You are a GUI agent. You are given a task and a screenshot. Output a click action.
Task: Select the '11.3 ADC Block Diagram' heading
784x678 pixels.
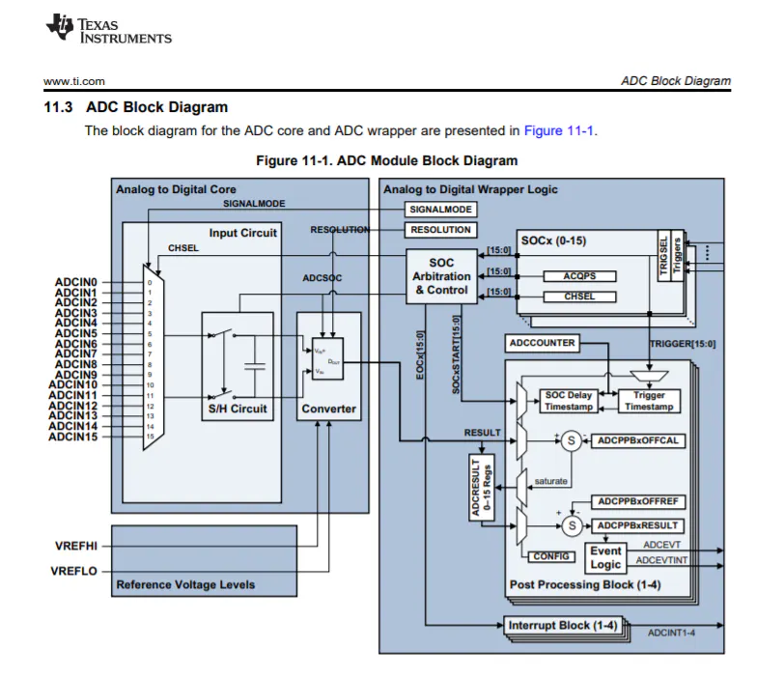pyautogui.click(x=135, y=107)
